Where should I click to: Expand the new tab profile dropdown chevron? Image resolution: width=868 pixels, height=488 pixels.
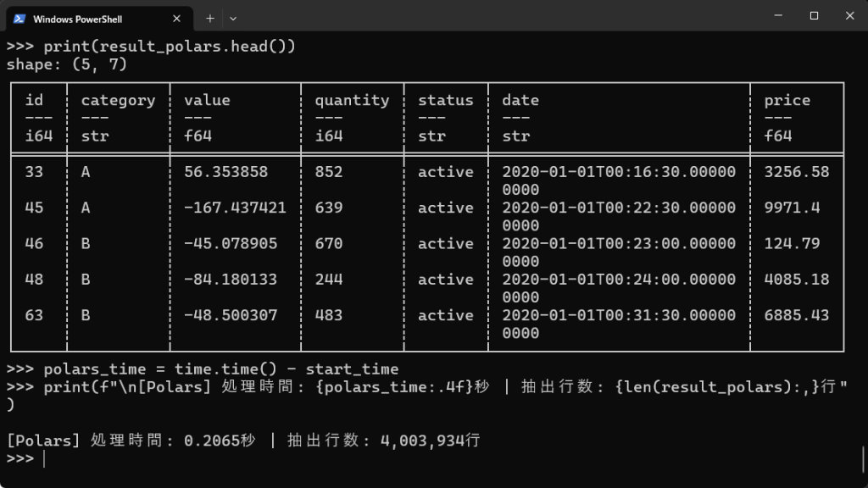coord(233,18)
